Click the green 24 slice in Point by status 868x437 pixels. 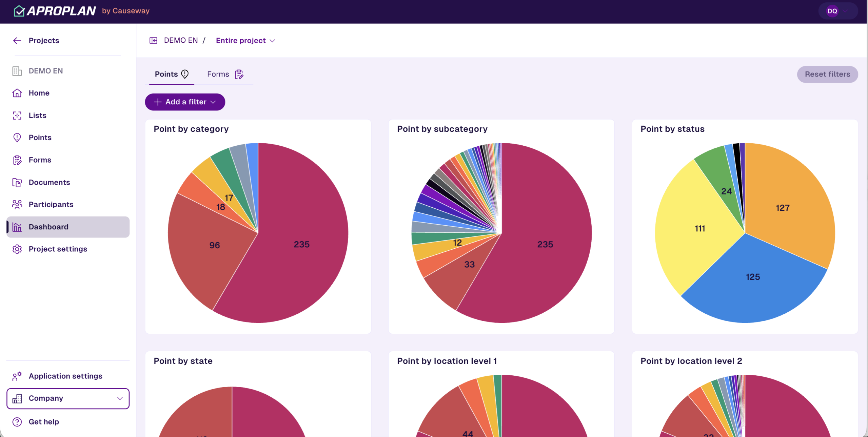coord(726,191)
